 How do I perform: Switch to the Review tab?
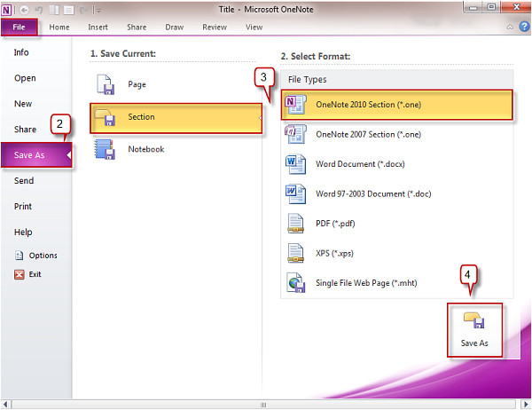[215, 28]
